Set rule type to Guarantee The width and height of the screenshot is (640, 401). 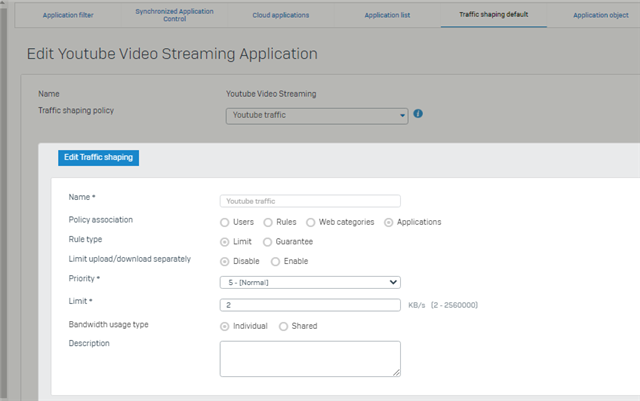(267, 242)
